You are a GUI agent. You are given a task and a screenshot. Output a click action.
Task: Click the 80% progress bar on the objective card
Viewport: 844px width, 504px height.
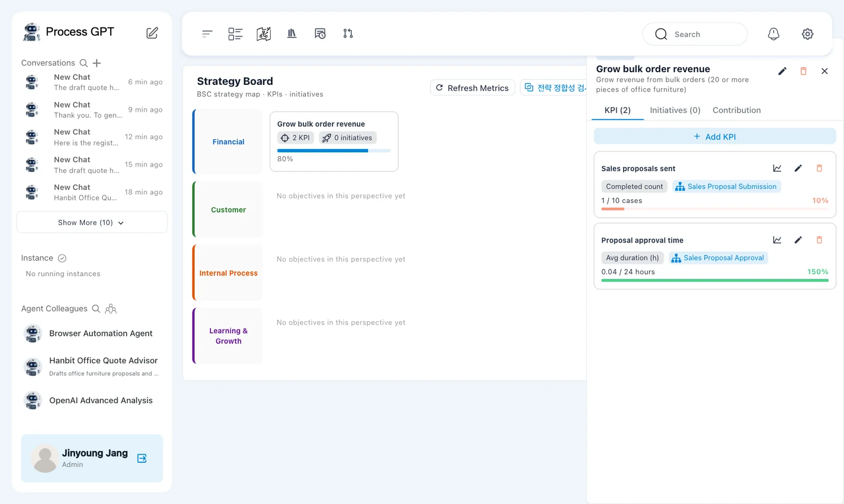click(x=334, y=151)
